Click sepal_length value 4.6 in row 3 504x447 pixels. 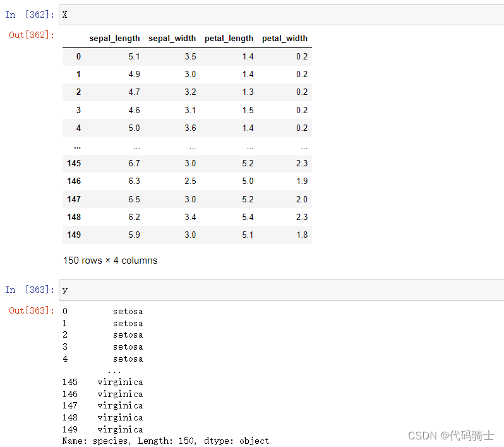(134, 111)
